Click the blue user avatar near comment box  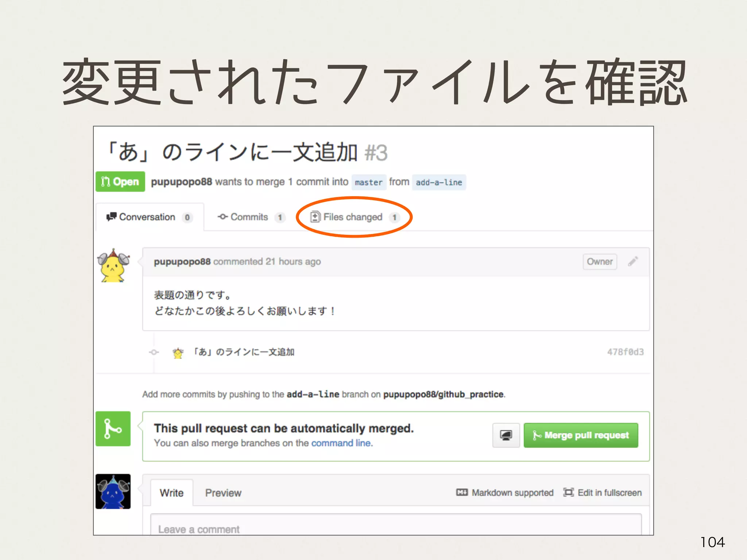(x=113, y=491)
